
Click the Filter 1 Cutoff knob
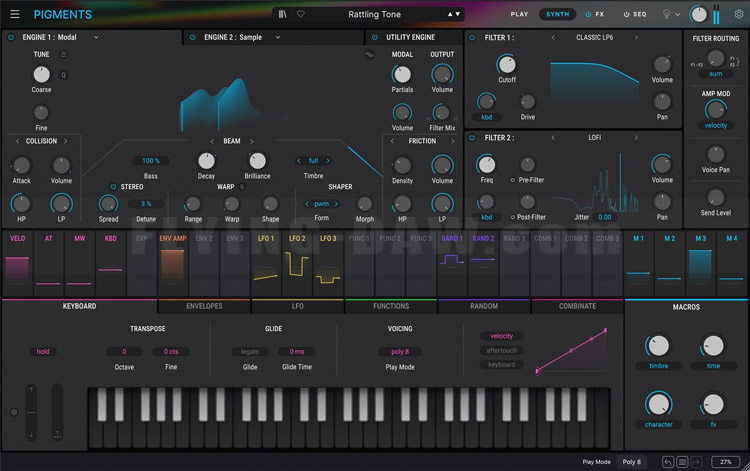pos(506,65)
